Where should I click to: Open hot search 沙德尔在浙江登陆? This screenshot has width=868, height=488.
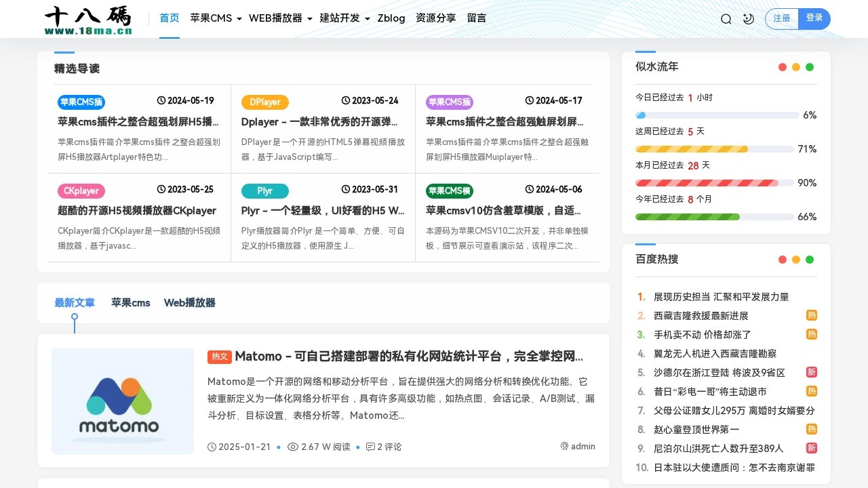coord(719,373)
